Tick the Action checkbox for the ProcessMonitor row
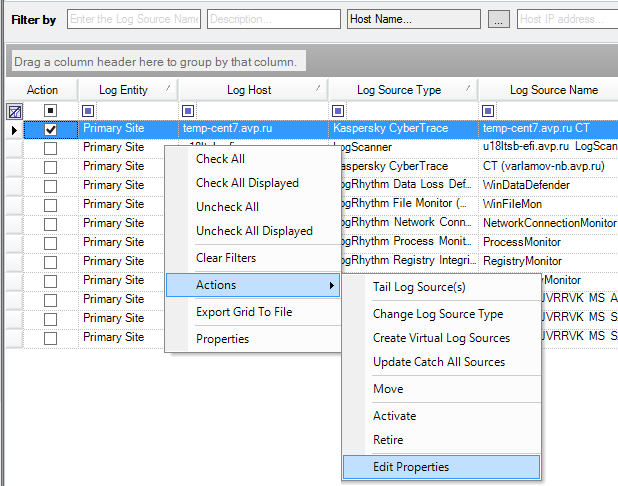 coord(50,242)
